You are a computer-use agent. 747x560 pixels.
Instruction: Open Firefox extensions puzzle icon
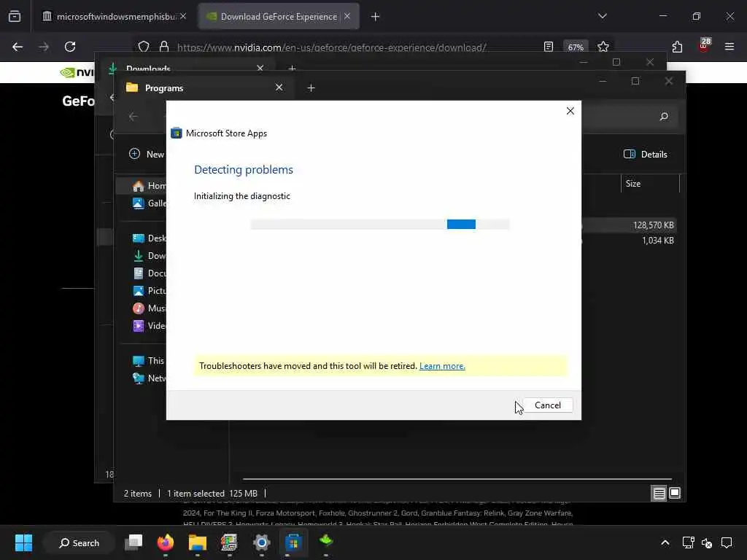click(677, 47)
